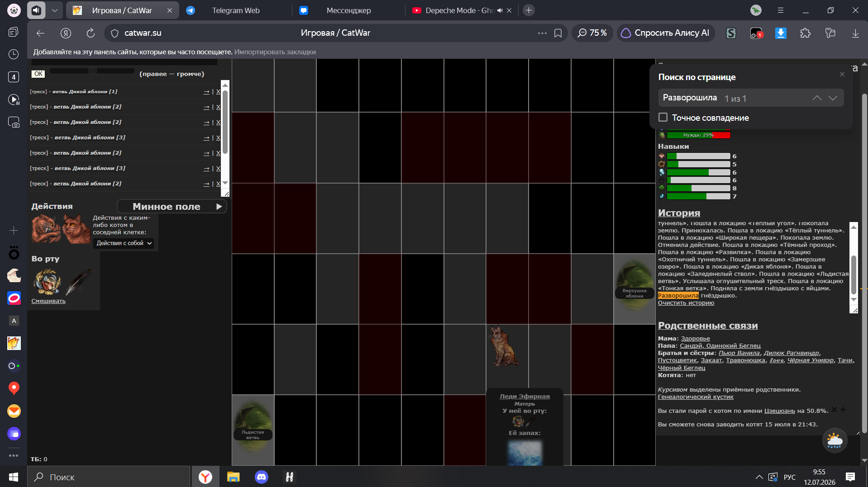Open the Леди Эфирная profile link
Viewport: 868px width, 487px height.
[525, 397]
